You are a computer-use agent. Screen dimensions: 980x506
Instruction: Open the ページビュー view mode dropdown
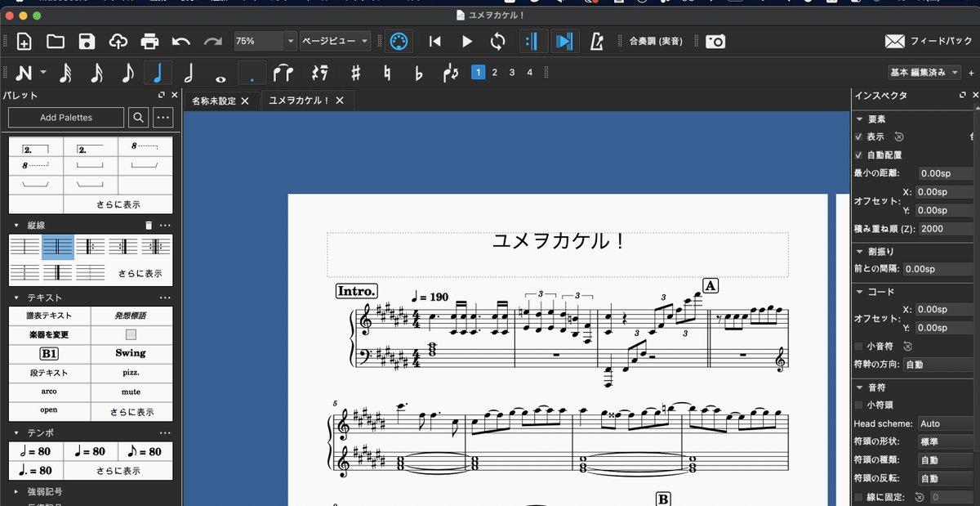336,42
